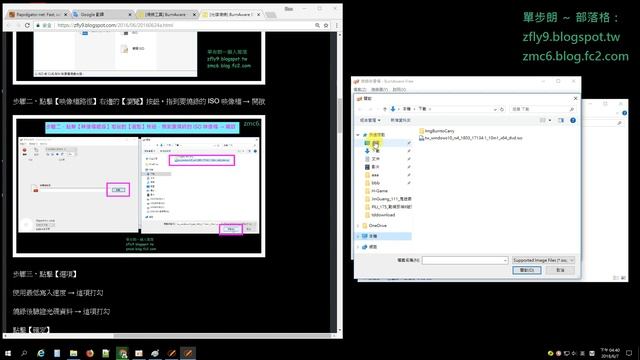The width and height of the screenshot is (640, 360).
Task: Toggle the preview pane in Open dialog
Action: (561, 120)
